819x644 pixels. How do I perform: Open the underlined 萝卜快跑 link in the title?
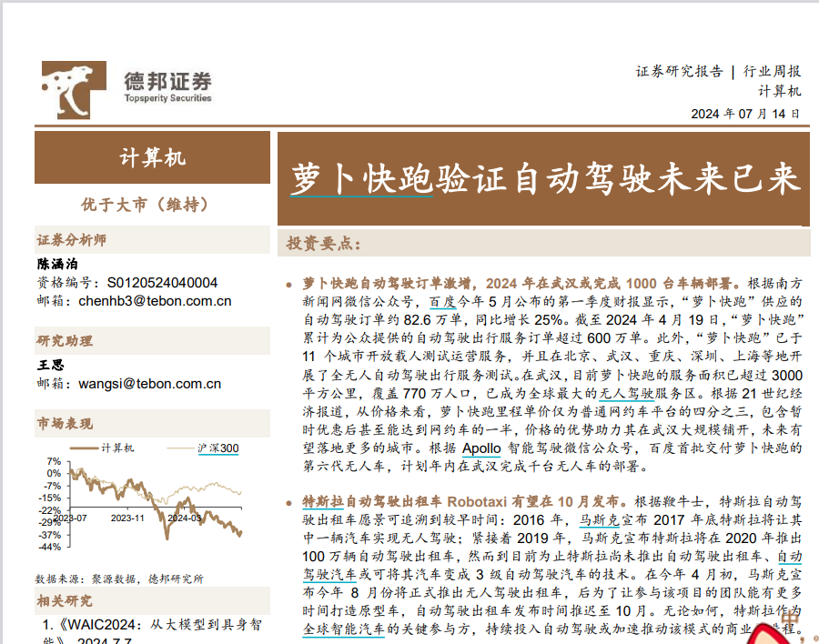tap(361, 179)
